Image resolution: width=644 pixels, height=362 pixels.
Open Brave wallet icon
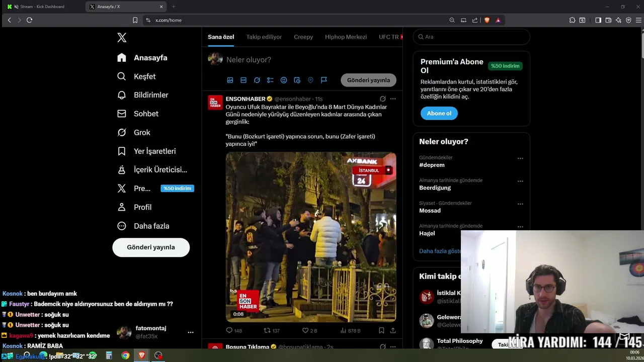[608, 20]
